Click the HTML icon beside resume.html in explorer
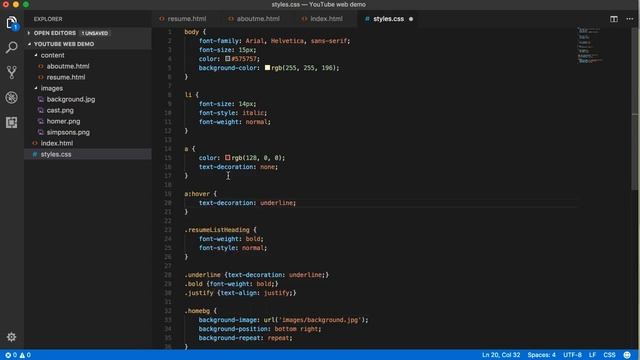The width and height of the screenshot is (640, 360). (x=40, y=77)
